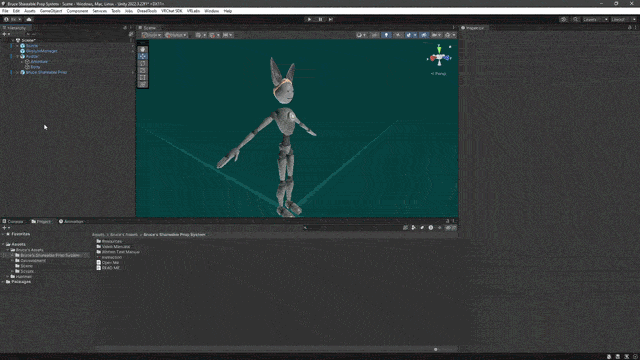Select the Rect tool in Scene toolbar

point(142,77)
